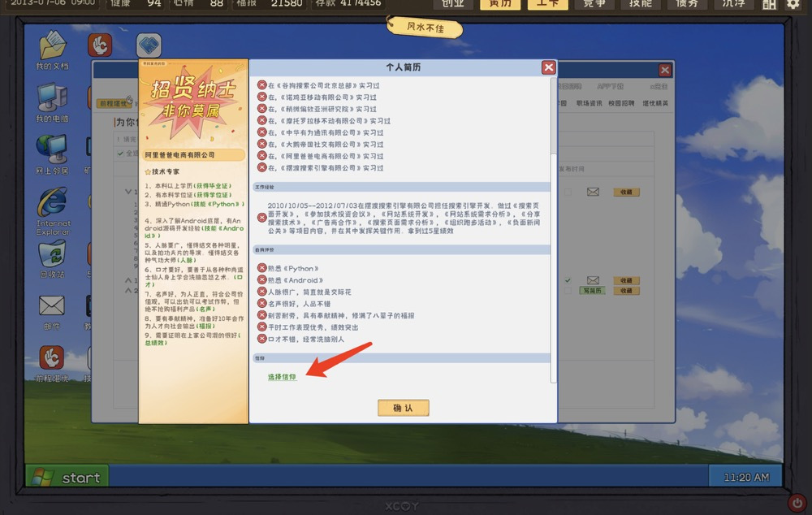Open the building icon beside the gear
This screenshot has width=812, height=515.
coord(770,4)
